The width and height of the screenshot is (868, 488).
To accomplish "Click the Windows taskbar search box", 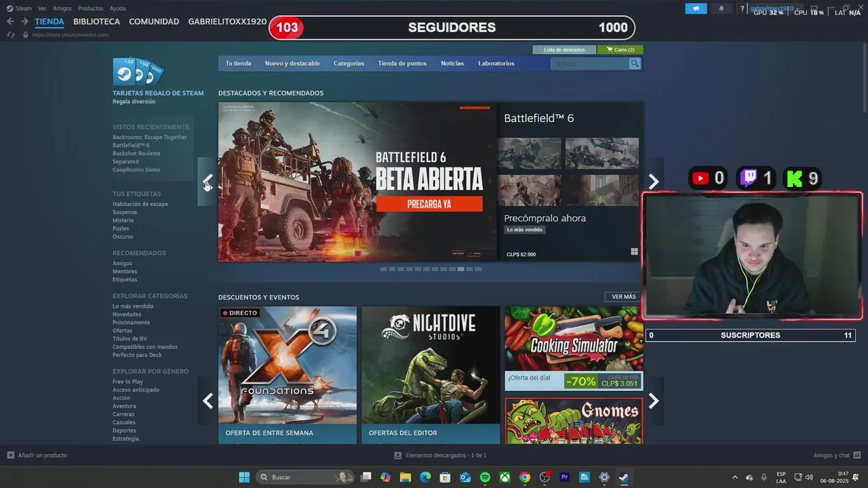I will click(306, 477).
